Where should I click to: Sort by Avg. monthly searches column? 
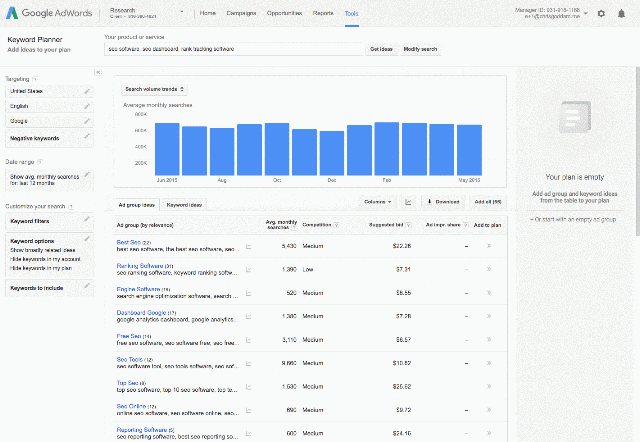pos(281,225)
